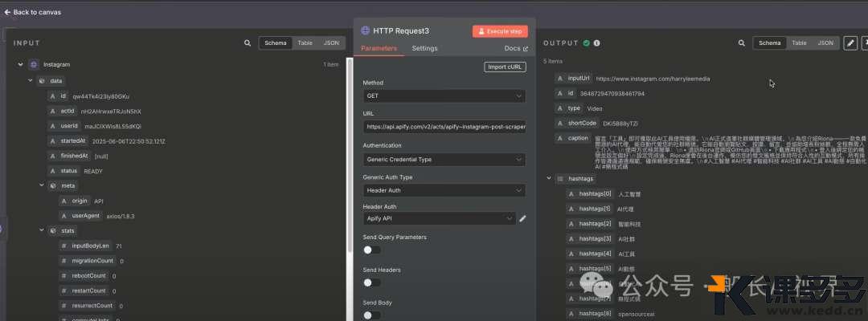Switch the OUTPUT view to JSON
Image resolution: width=868 pixels, height=321 pixels.
[x=825, y=43]
